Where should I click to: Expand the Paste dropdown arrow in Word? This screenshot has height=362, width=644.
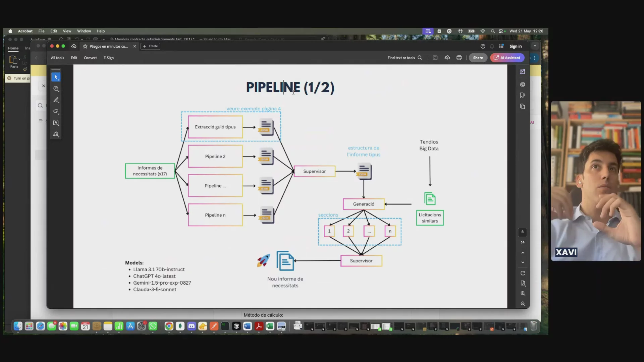19,59
